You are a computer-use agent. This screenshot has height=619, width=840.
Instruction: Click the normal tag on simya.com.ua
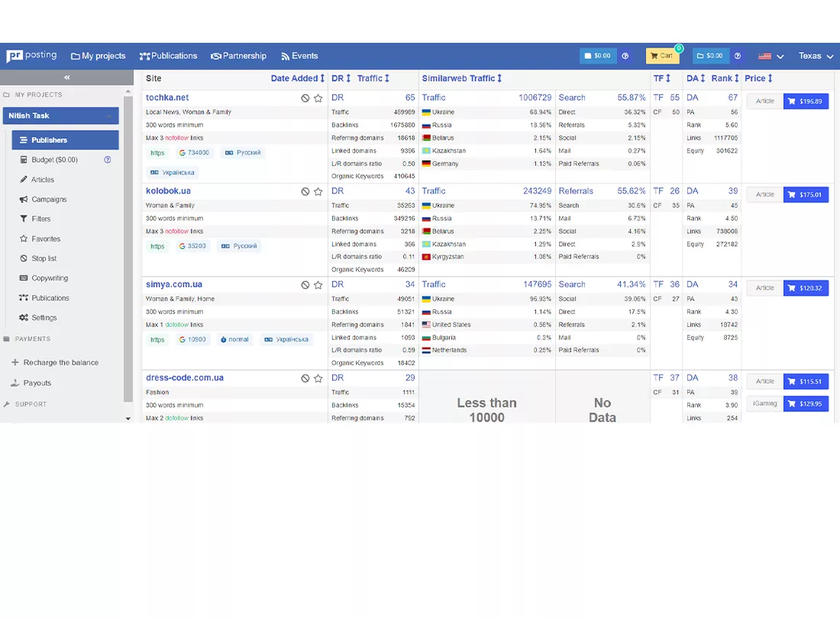(234, 340)
